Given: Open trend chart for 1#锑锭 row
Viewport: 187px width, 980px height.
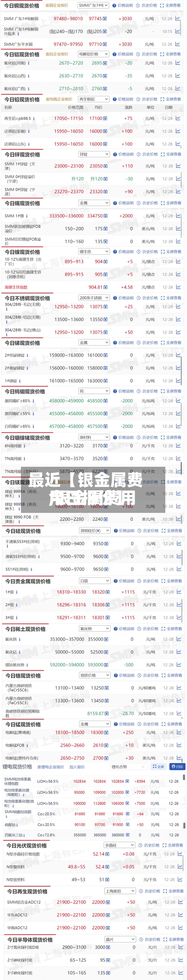Looking at the screenshot, I should 178,381.
